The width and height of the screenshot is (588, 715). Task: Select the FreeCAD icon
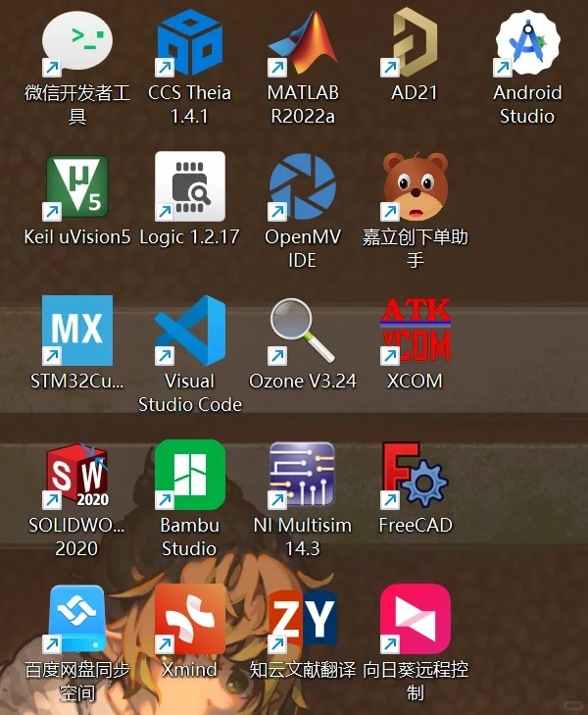pyautogui.click(x=415, y=475)
